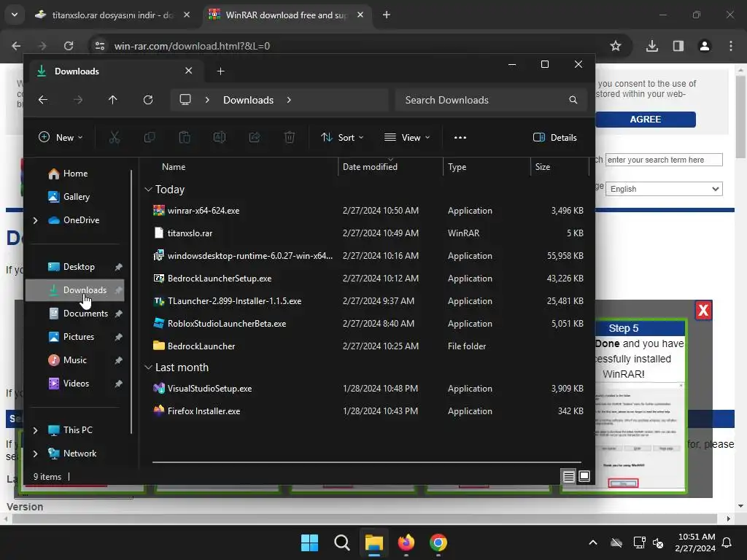Open the English language dropdown on WinRAR page
Image resolution: width=747 pixels, height=560 pixels.
(x=664, y=189)
